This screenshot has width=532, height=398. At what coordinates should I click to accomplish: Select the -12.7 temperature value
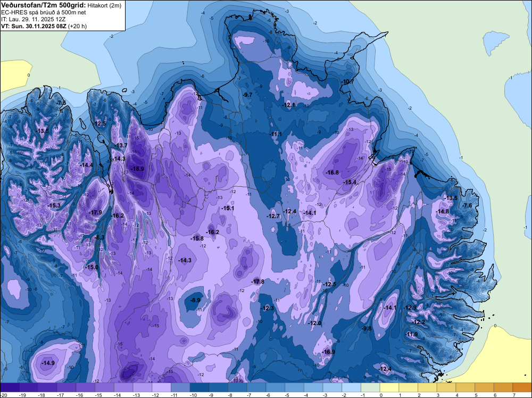click(273, 216)
